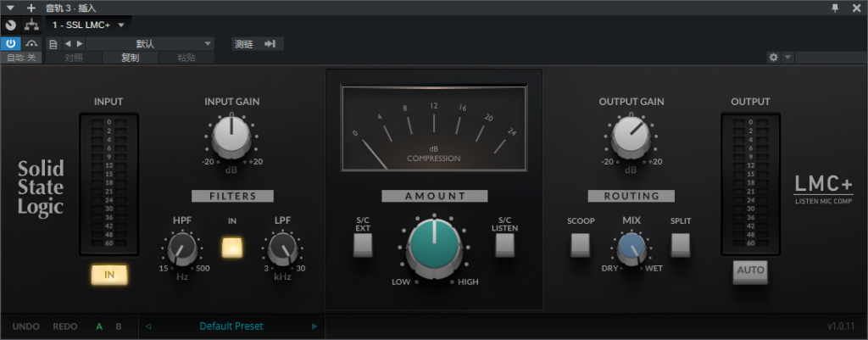Open the 默认 preset dropdown
Image resolution: width=868 pixels, height=340 pixels.
(x=149, y=44)
